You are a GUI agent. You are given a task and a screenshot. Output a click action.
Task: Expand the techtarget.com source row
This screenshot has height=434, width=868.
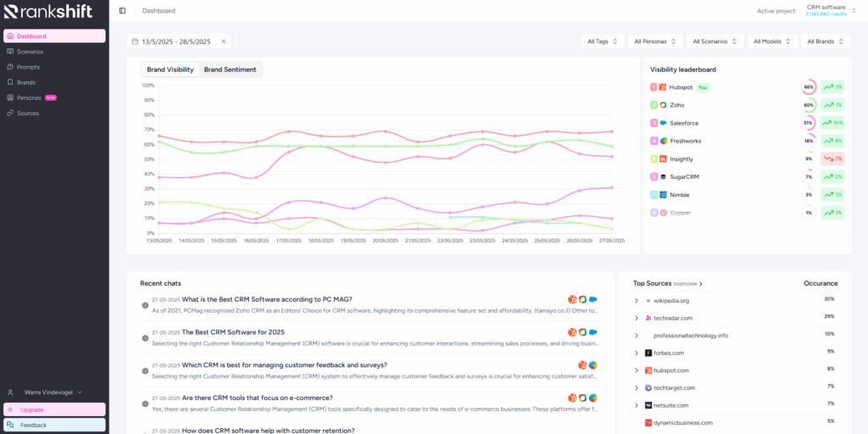(636, 388)
